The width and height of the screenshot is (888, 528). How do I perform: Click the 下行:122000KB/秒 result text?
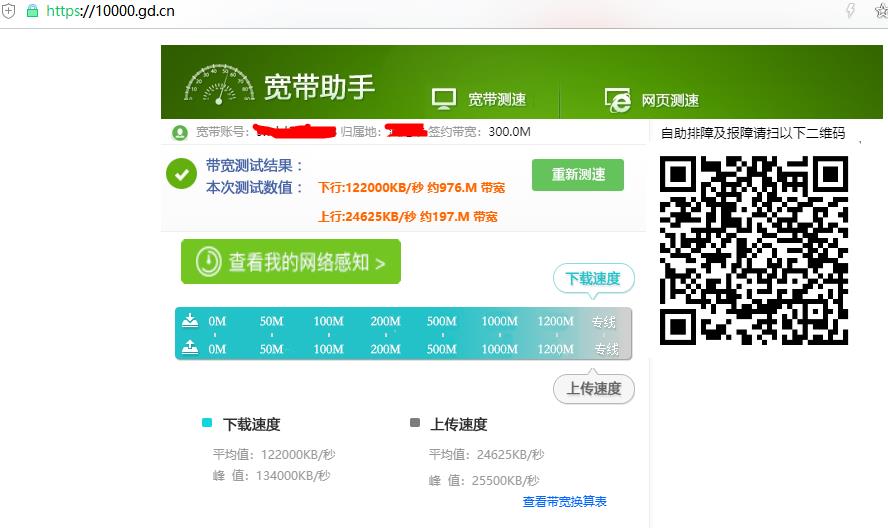tap(412, 188)
